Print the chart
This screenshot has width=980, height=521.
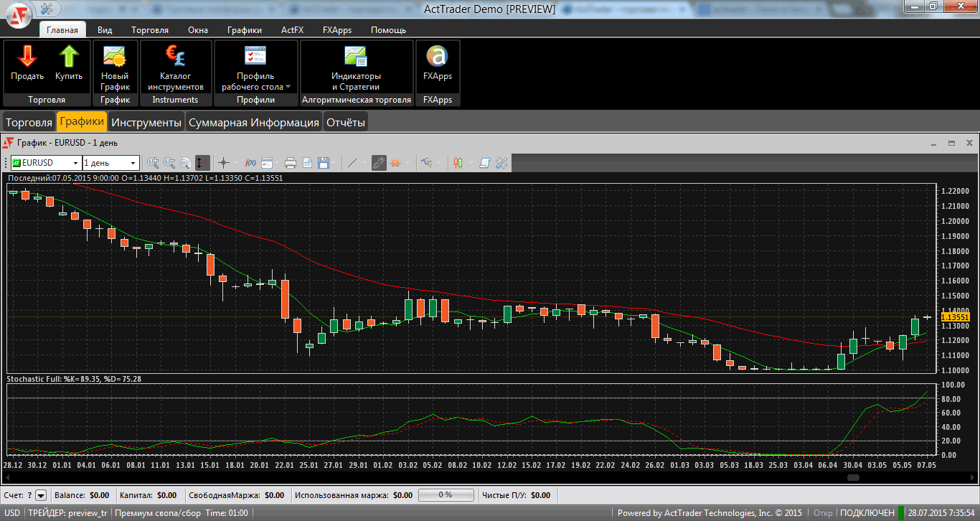tap(290, 163)
